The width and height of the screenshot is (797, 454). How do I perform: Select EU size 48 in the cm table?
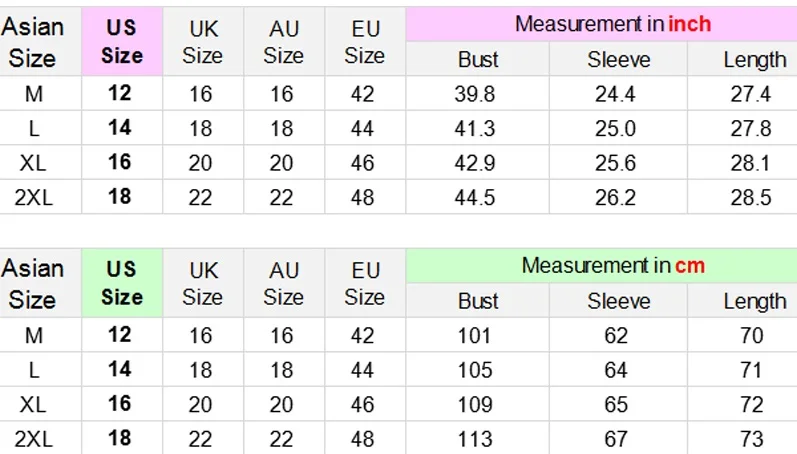[x=362, y=439]
